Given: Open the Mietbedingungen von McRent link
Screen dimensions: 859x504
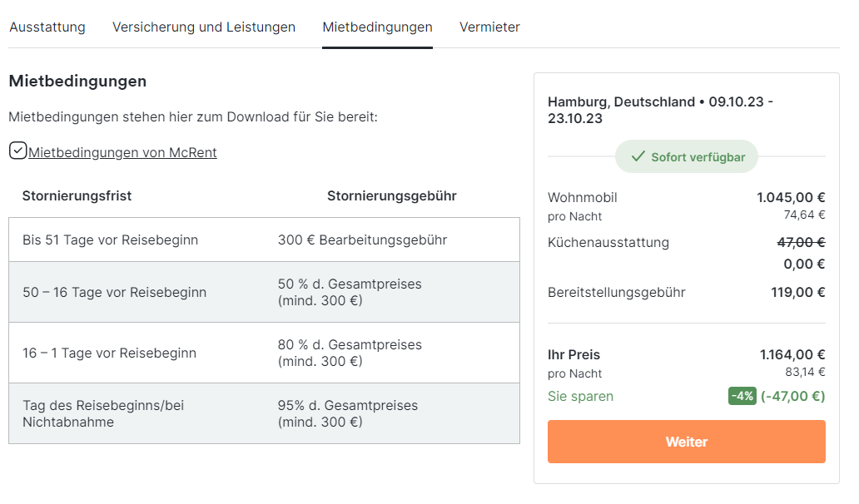Looking at the screenshot, I should 122,152.
